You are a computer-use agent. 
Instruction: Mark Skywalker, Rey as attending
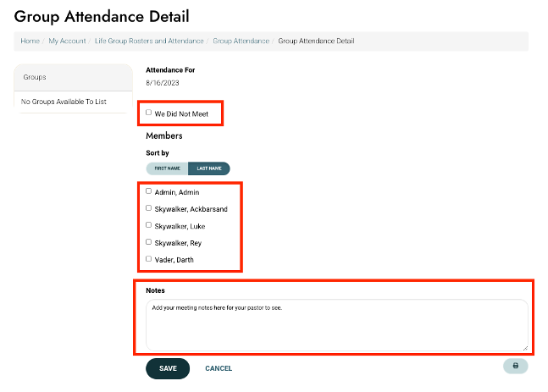(149, 242)
